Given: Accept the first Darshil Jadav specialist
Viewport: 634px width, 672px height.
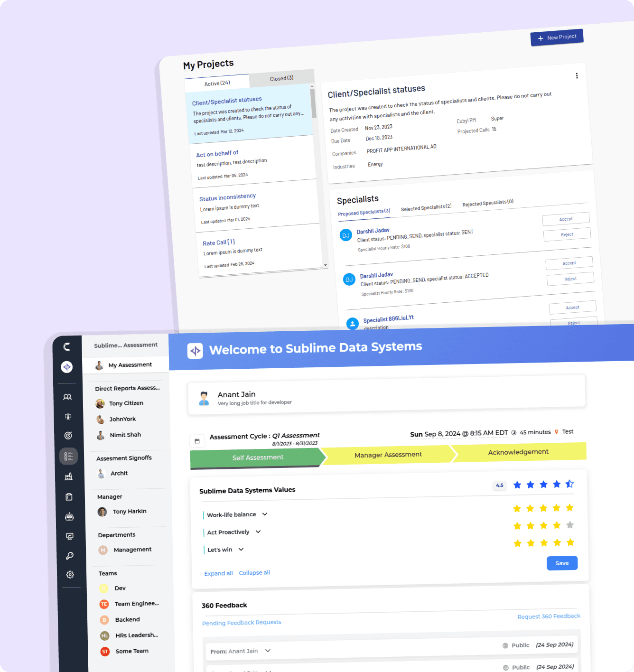Looking at the screenshot, I should pyautogui.click(x=566, y=219).
